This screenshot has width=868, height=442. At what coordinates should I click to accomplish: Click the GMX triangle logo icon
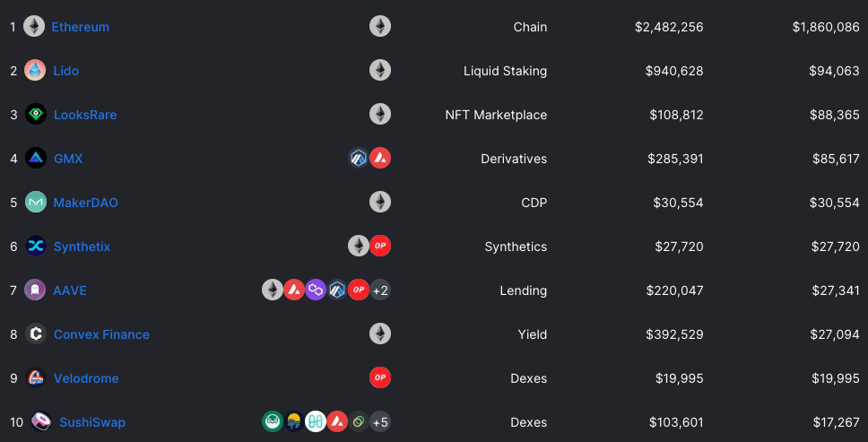point(36,158)
